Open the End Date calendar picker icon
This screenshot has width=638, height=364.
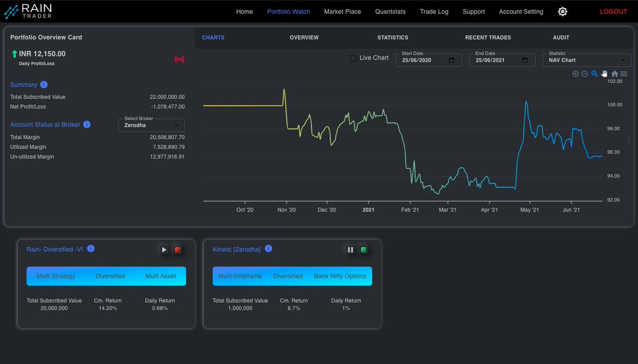tap(525, 60)
